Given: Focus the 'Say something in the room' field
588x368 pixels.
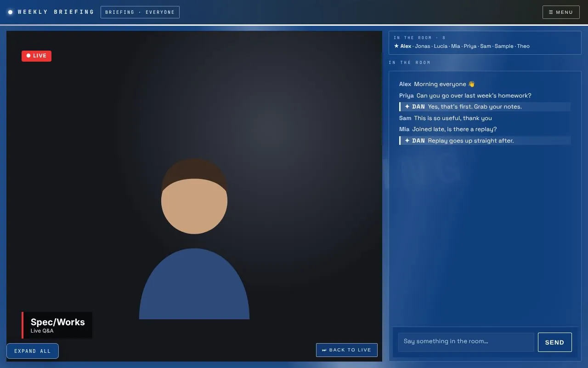Looking at the screenshot, I should pos(466,342).
